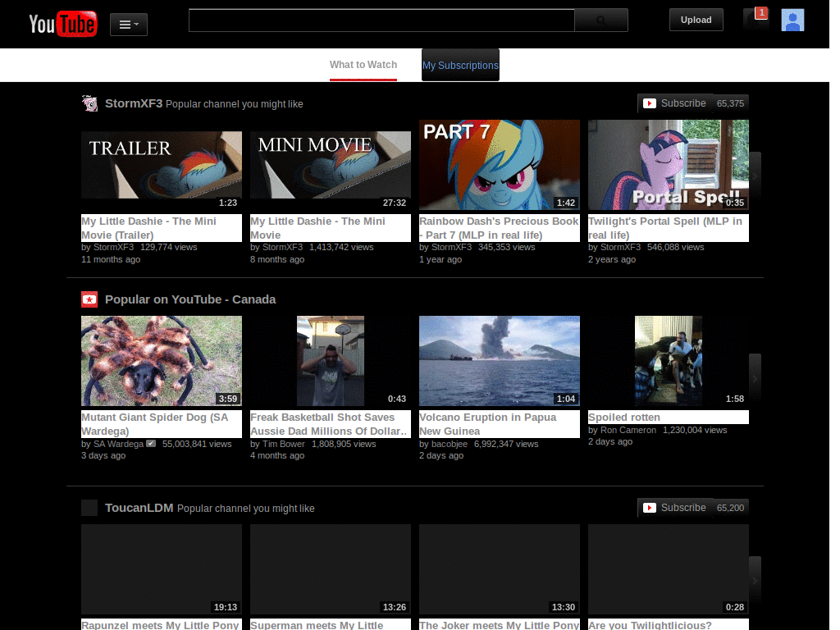This screenshot has width=840, height=630.
Task: Play the PART 7 Rainbow Dash thumbnail
Action: 500,165
